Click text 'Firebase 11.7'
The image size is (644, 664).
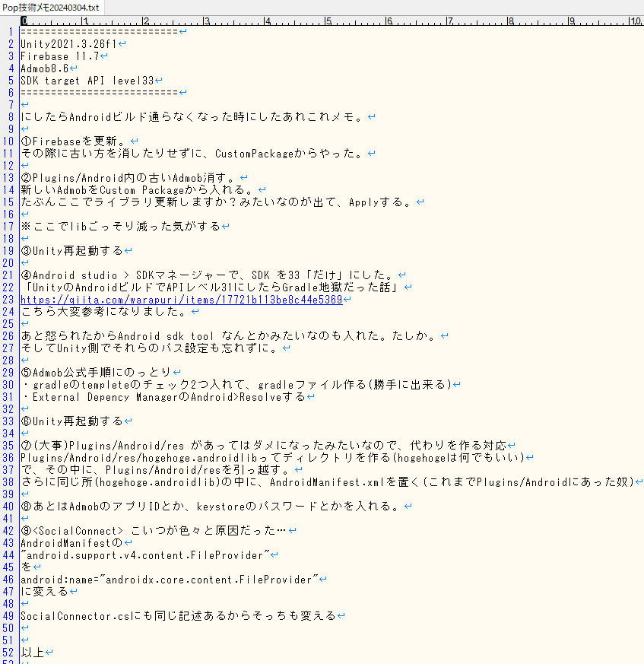click(x=60, y=56)
